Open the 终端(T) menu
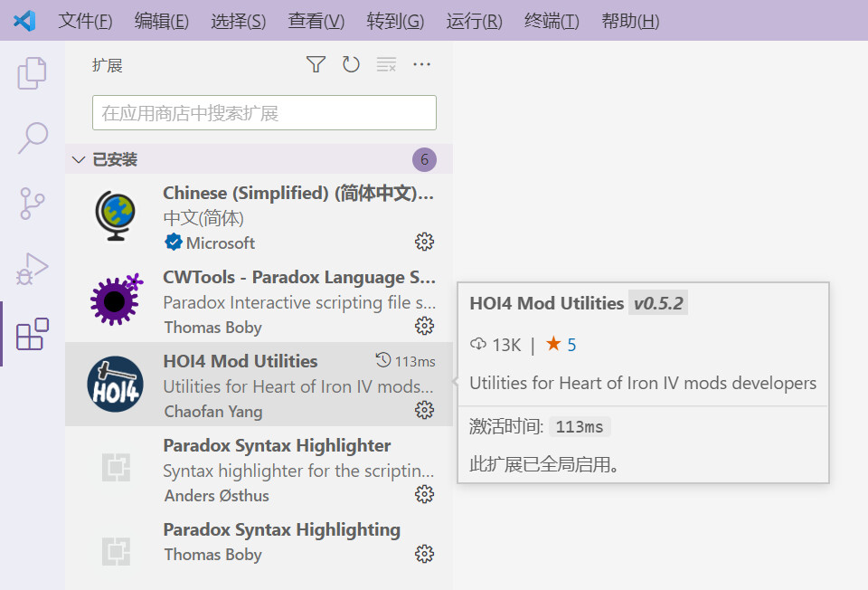868x590 pixels. [x=552, y=21]
